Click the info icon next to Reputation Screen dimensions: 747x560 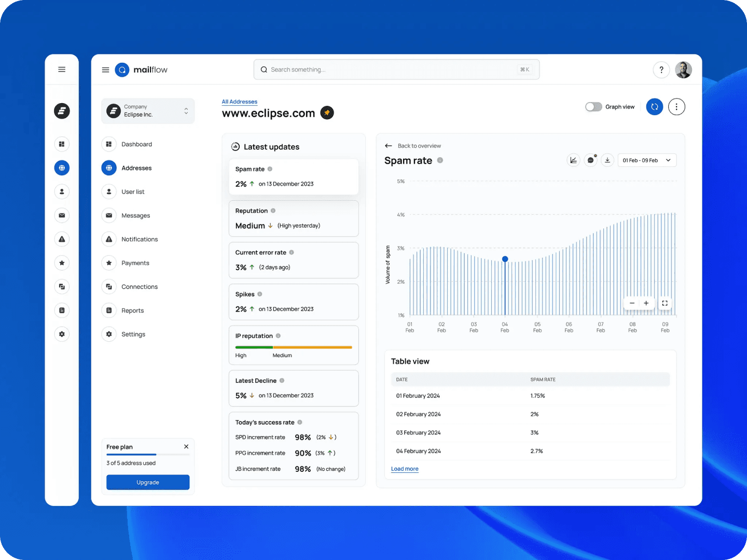tap(273, 211)
